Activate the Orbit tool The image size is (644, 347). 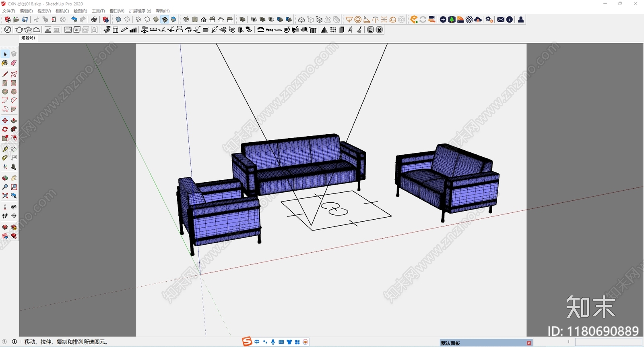point(5,178)
